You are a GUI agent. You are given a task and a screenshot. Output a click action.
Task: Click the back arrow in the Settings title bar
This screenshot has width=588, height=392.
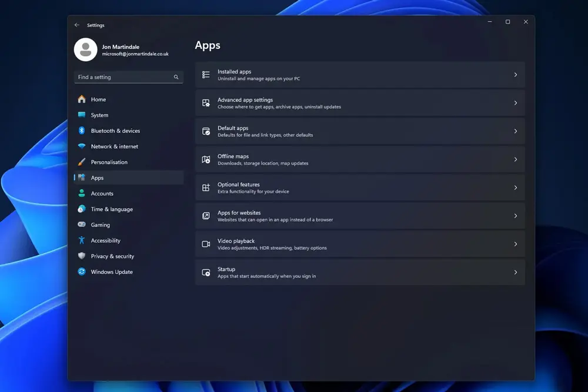pyautogui.click(x=77, y=25)
